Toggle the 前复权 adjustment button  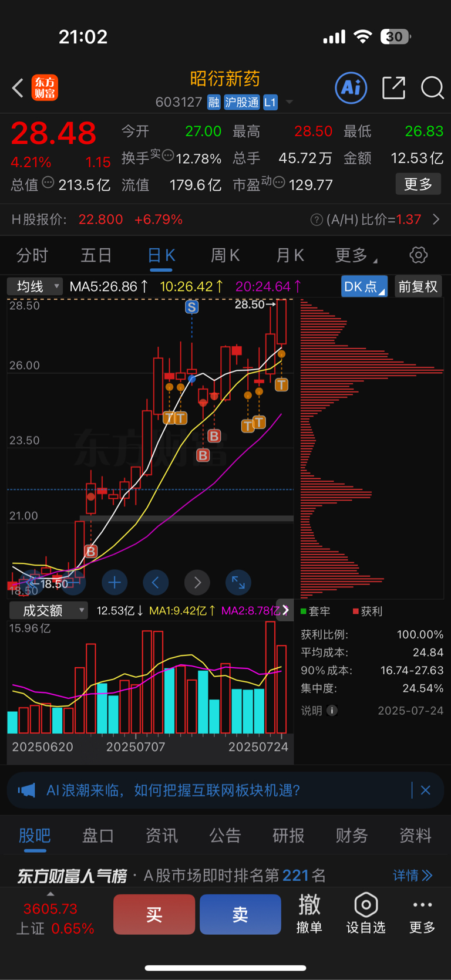pos(418,286)
